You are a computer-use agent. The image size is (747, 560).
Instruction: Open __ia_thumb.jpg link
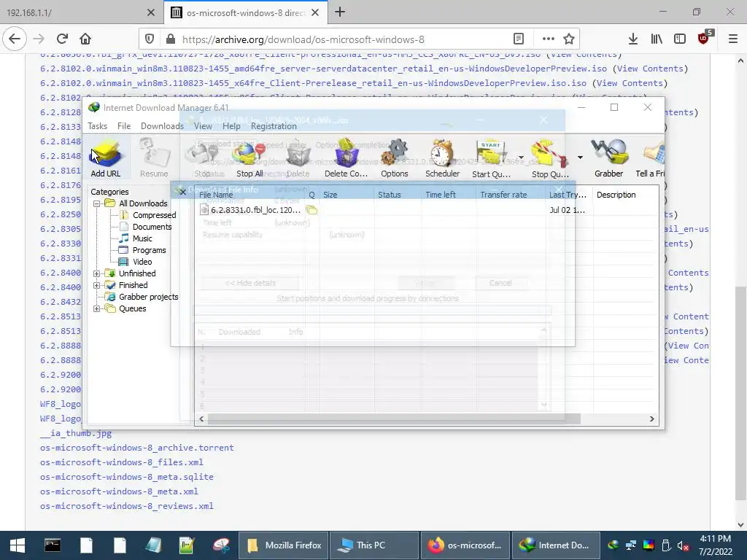point(76,433)
